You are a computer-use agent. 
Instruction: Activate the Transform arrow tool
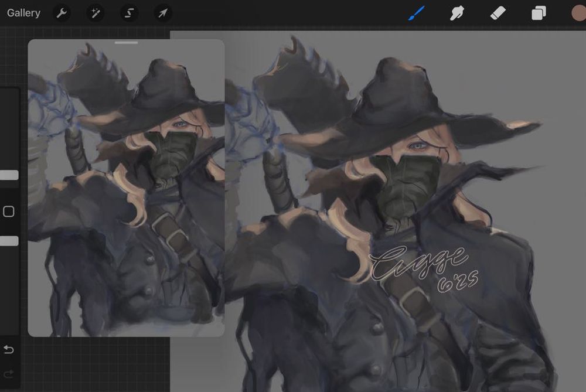coord(162,13)
